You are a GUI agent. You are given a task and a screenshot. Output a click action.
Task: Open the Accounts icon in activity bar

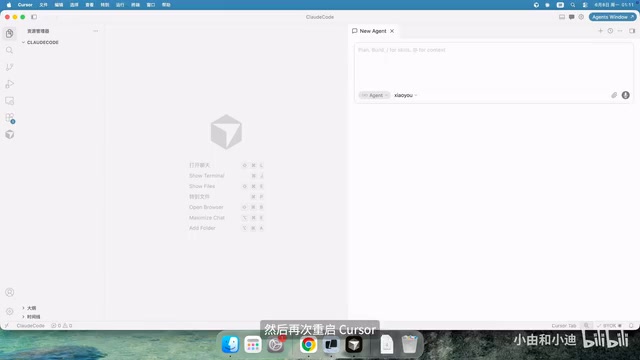[9, 292]
